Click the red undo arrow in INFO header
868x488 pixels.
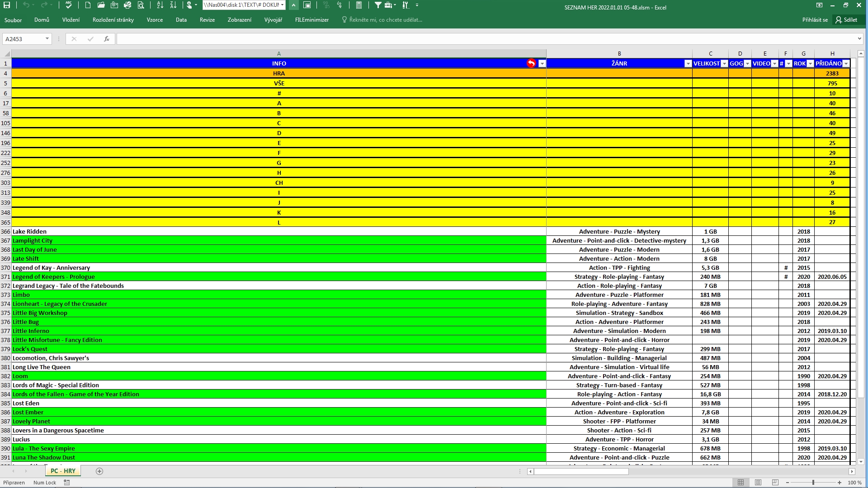[531, 63]
